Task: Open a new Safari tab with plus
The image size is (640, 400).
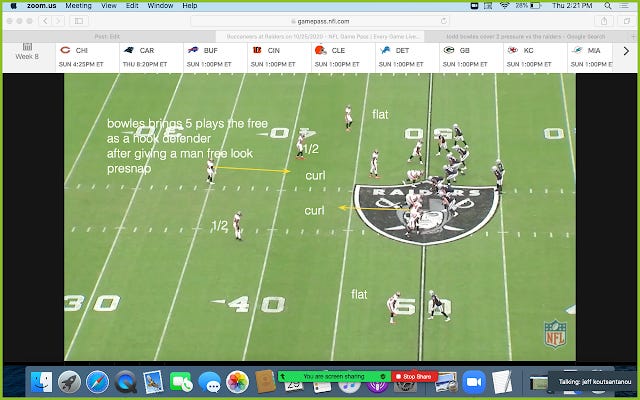Action: [633, 36]
